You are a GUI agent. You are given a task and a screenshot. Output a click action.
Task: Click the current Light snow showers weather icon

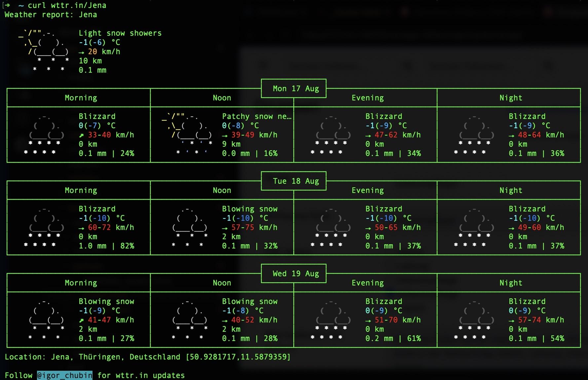(44, 51)
